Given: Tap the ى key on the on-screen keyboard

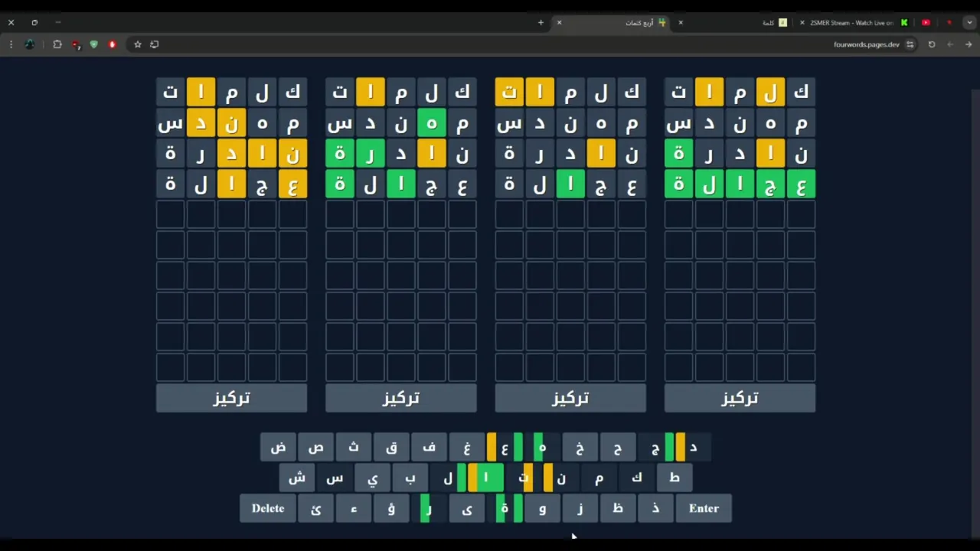Looking at the screenshot, I should click(466, 509).
